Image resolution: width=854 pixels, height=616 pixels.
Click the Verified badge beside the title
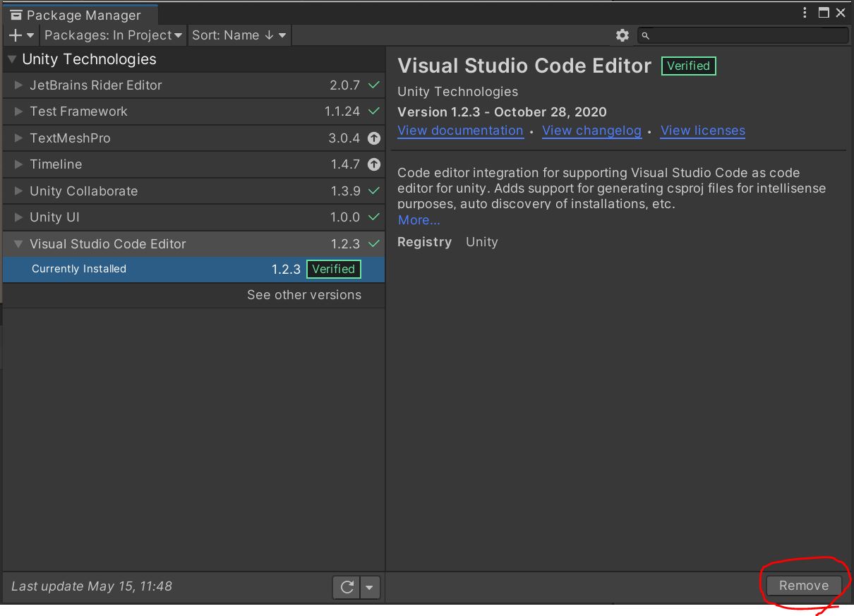tap(688, 66)
